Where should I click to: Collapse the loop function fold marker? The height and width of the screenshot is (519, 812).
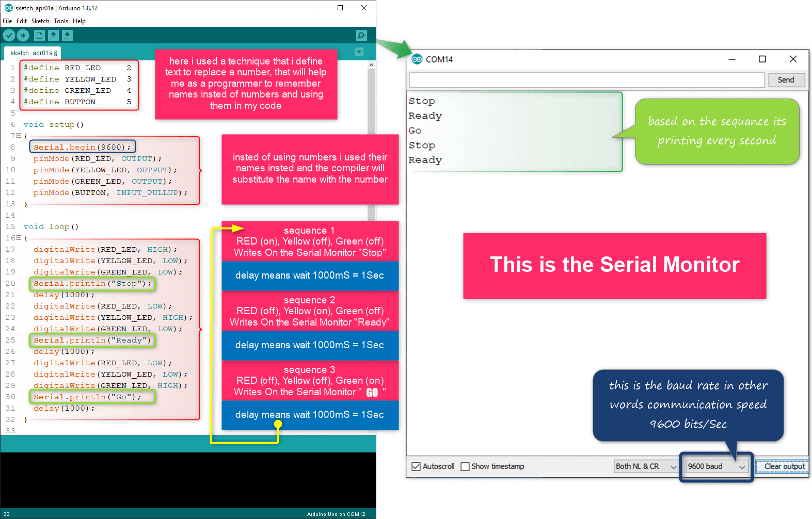coord(19,238)
